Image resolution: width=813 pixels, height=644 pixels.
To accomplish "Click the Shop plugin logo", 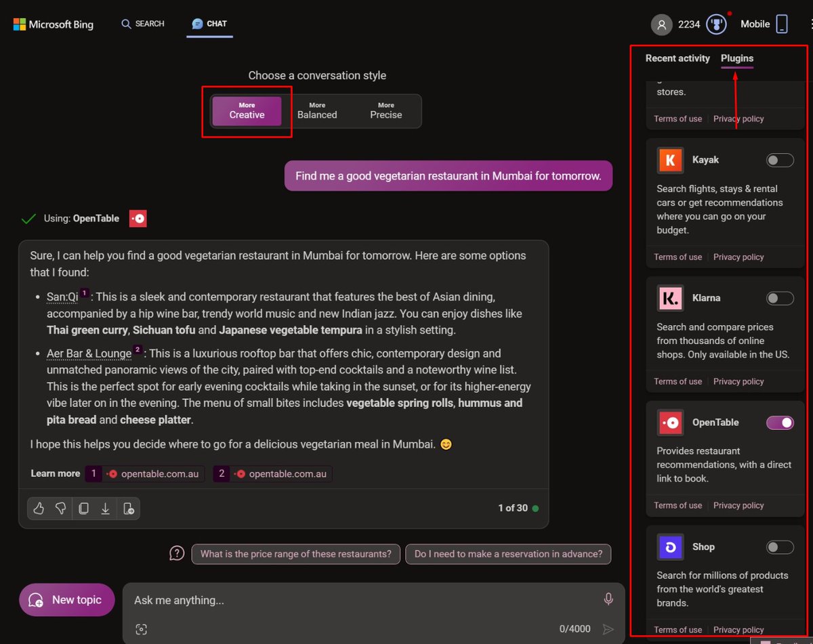I will point(671,547).
